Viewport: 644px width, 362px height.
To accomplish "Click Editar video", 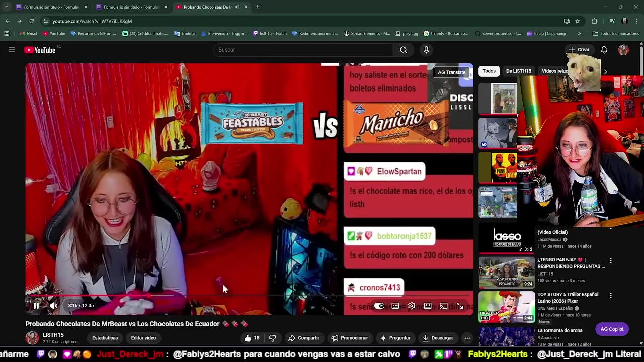I will (x=144, y=338).
